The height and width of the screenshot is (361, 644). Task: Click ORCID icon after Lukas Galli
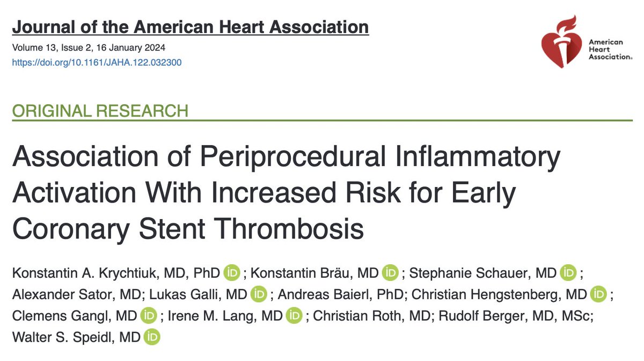(x=259, y=294)
